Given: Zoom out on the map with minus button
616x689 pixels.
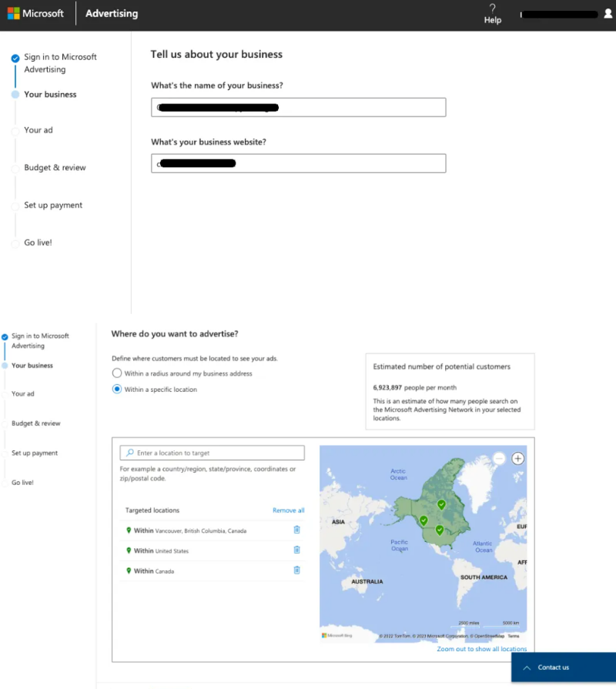Looking at the screenshot, I should pyautogui.click(x=499, y=459).
